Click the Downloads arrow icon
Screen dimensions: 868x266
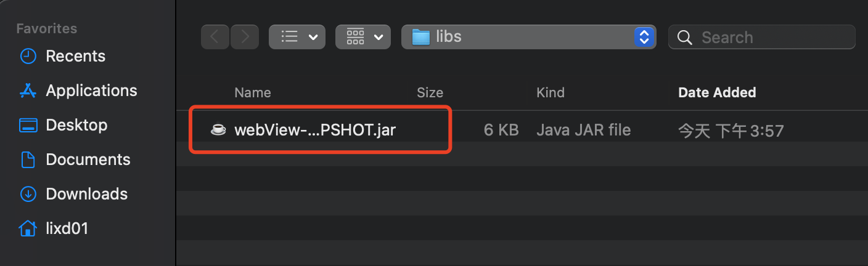(x=28, y=194)
